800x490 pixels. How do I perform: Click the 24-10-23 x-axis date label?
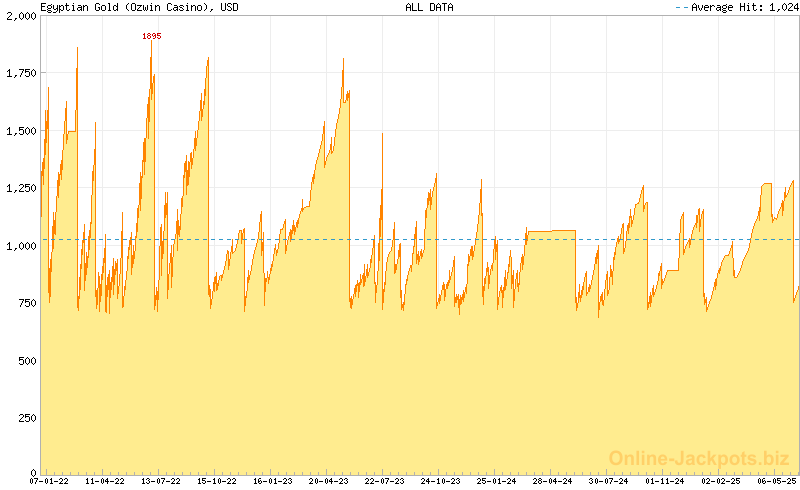439,481
